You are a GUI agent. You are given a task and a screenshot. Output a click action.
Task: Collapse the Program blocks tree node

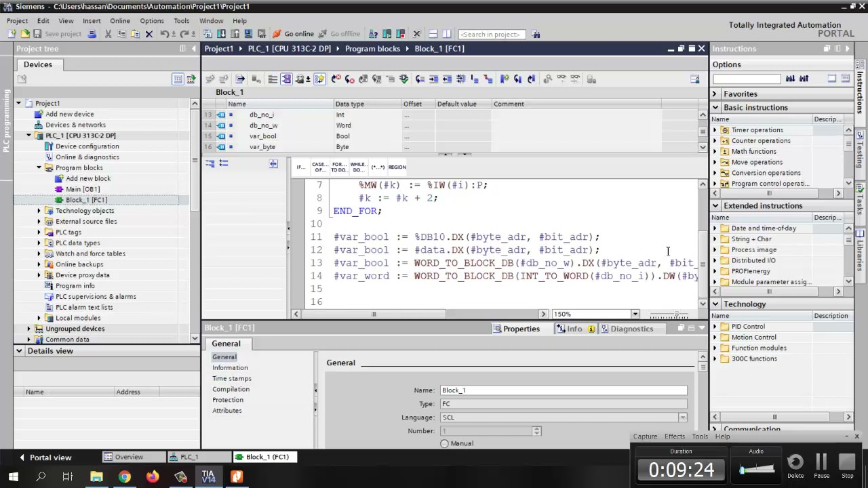click(39, 167)
